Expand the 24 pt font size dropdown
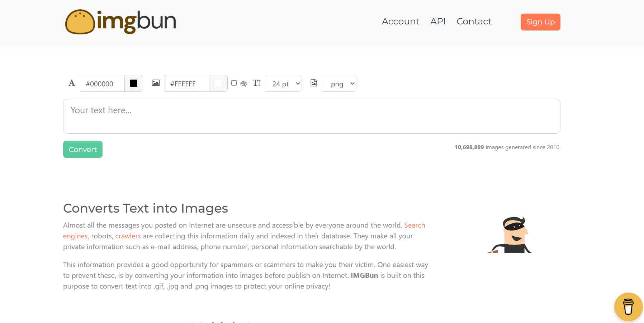This screenshot has height=323, width=644. tap(283, 84)
